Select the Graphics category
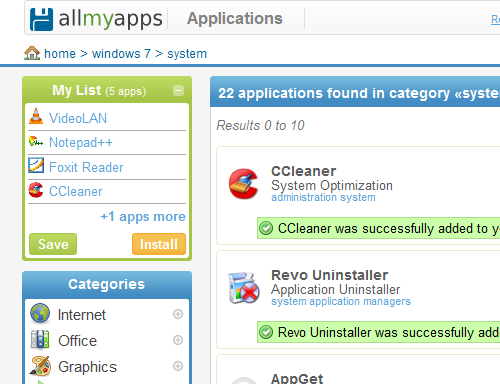 87,367
